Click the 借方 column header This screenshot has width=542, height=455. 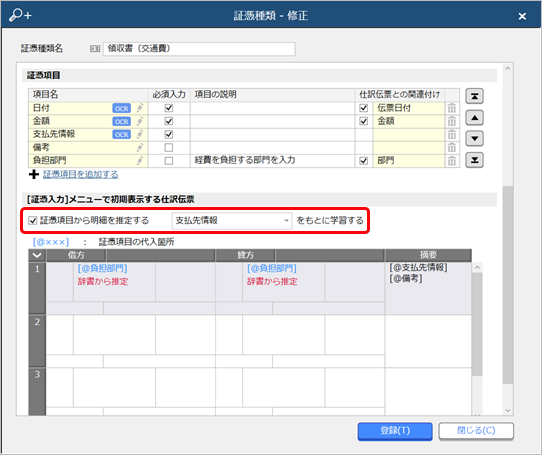[76, 256]
